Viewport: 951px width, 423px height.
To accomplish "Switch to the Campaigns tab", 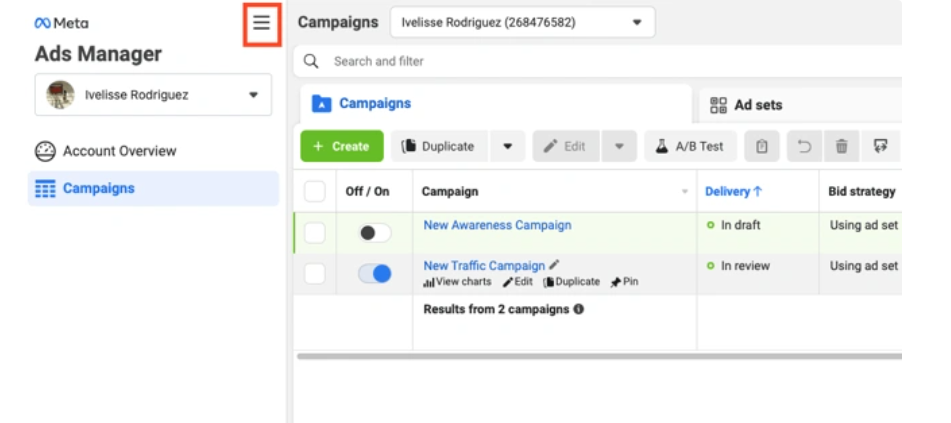I will tap(496, 104).
